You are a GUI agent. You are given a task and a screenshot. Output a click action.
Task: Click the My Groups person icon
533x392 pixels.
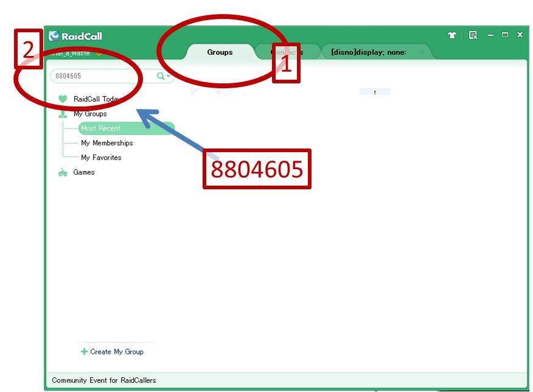point(63,114)
